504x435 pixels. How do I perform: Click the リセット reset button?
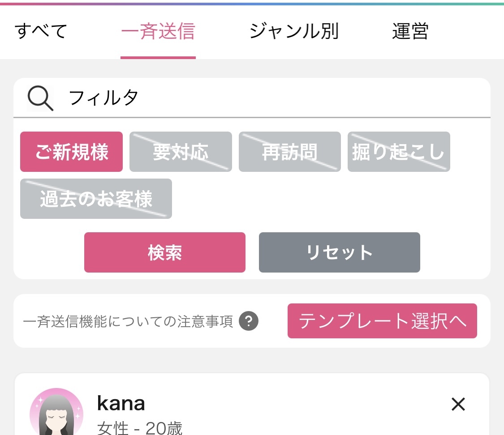click(x=340, y=252)
